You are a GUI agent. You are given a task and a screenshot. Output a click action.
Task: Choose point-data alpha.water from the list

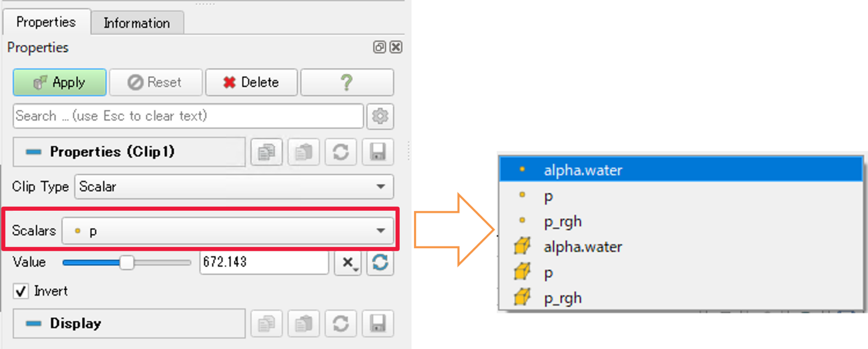681,170
